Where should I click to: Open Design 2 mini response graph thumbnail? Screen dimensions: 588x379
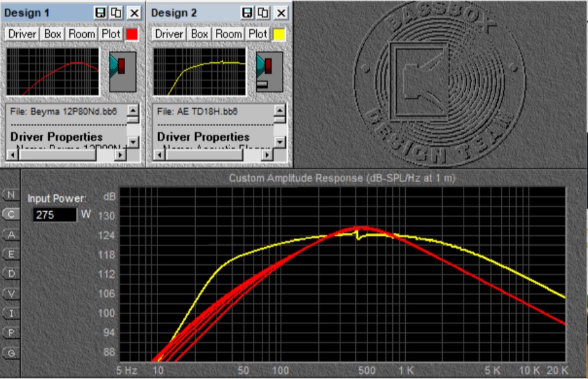(x=200, y=71)
